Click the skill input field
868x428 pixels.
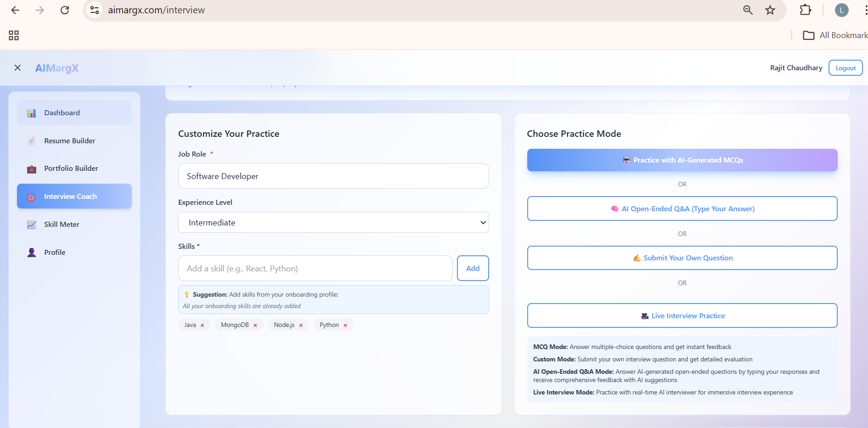coord(315,268)
